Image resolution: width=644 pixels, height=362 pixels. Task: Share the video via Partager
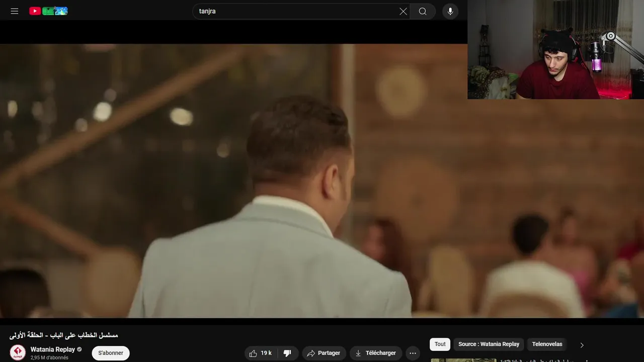pos(324,353)
